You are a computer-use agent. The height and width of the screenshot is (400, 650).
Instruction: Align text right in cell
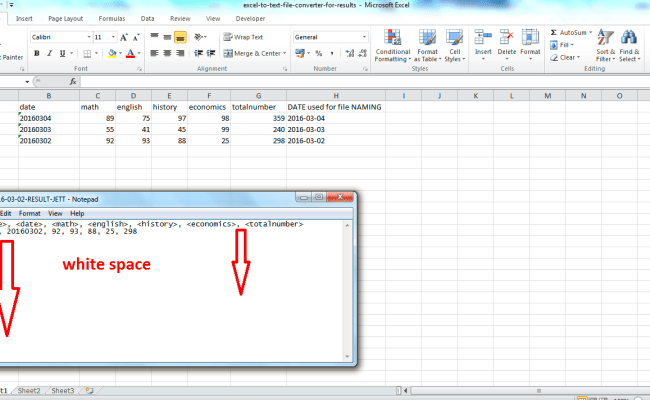click(x=180, y=53)
